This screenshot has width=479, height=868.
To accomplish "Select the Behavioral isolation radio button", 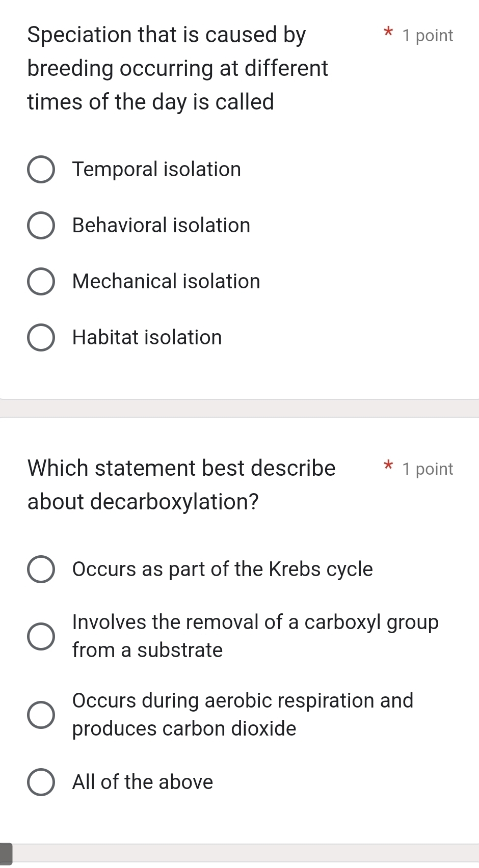I will click(x=41, y=225).
